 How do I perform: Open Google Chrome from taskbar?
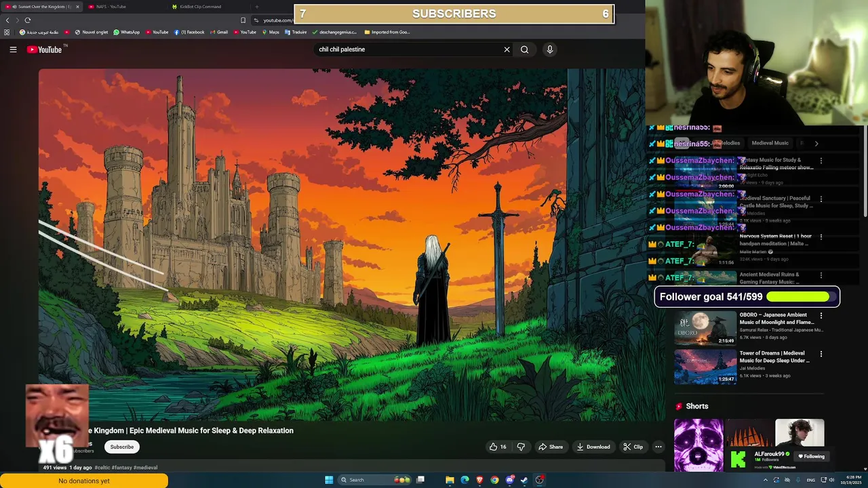click(x=494, y=480)
